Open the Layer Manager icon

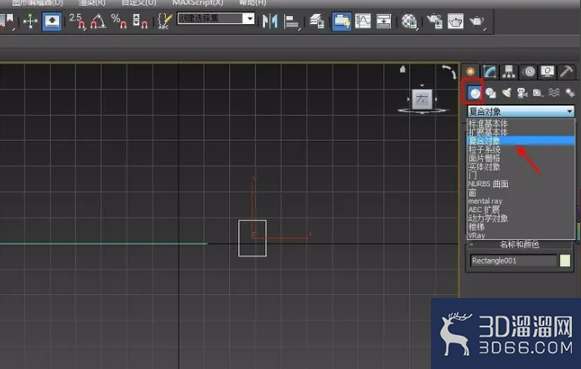point(317,21)
